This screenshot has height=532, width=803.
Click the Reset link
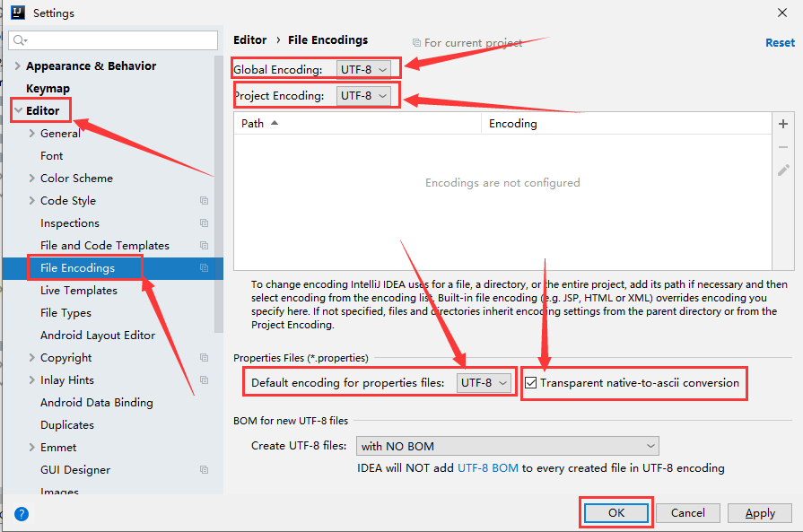(x=780, y=43)
